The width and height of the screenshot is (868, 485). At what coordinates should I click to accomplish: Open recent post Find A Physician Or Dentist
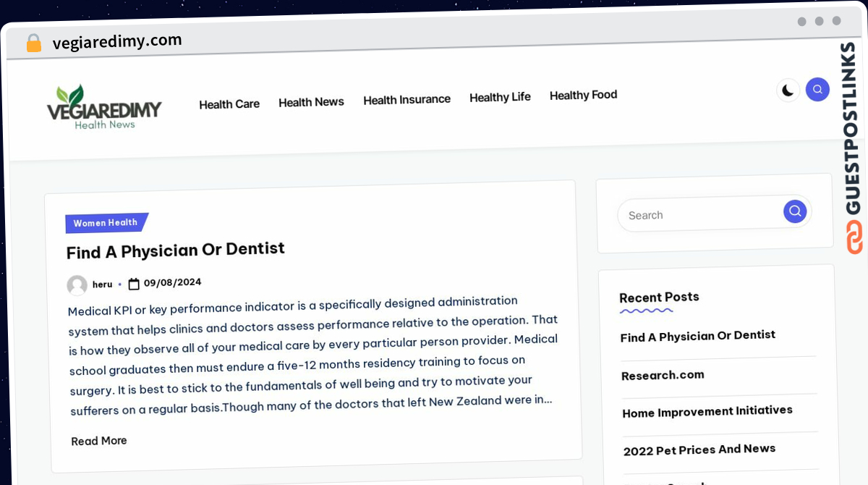click(698, 336)
